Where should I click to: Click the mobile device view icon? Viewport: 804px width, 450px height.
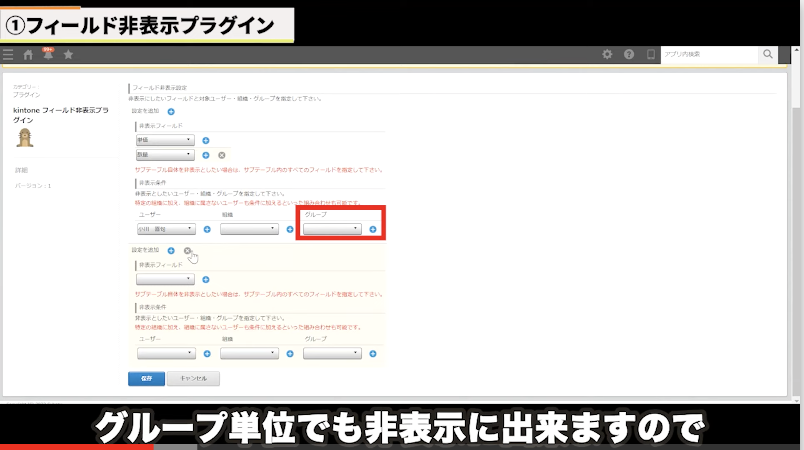tap(650, 55)
